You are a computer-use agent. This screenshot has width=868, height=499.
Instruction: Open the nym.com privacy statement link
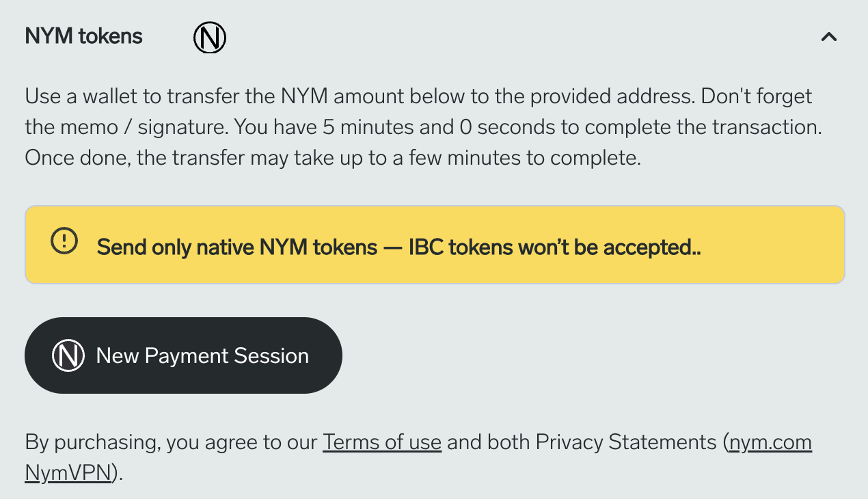click(x=770, y=442)
